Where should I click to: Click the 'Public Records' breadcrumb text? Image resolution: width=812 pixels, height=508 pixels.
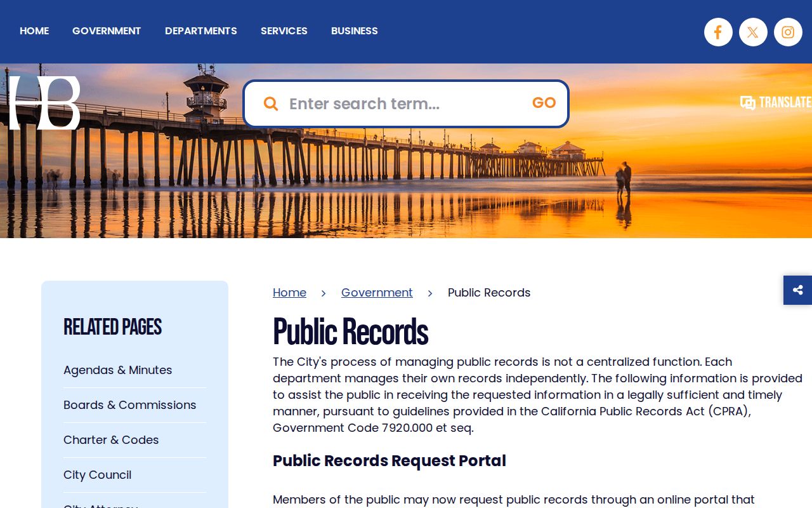coord(489,293)
